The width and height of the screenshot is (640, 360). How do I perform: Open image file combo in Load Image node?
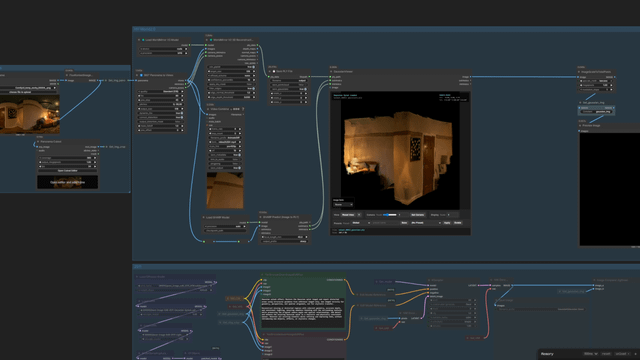coord(29,88)
